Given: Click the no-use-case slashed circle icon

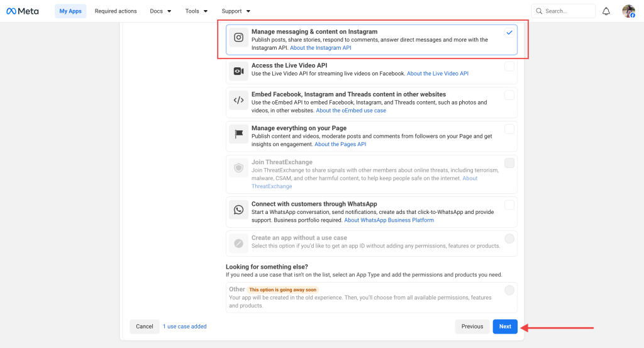Looking at the screenshot, I should (238, 244).
